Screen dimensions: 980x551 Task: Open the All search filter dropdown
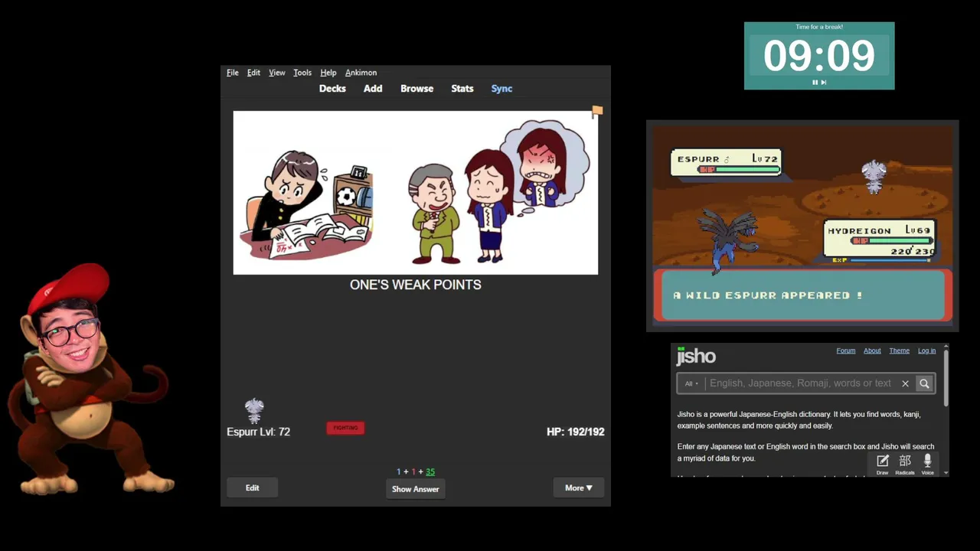[x=691, y=383]
